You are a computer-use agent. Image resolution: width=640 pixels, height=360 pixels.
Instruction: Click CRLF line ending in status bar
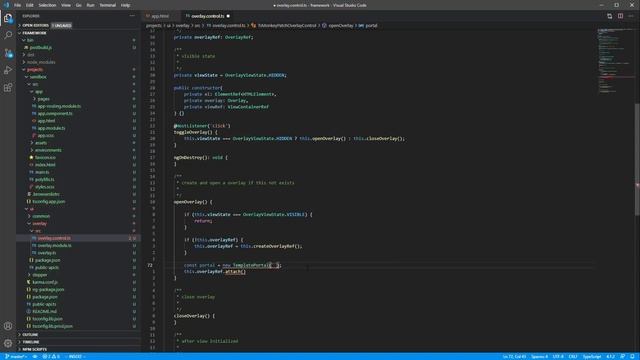573,356
